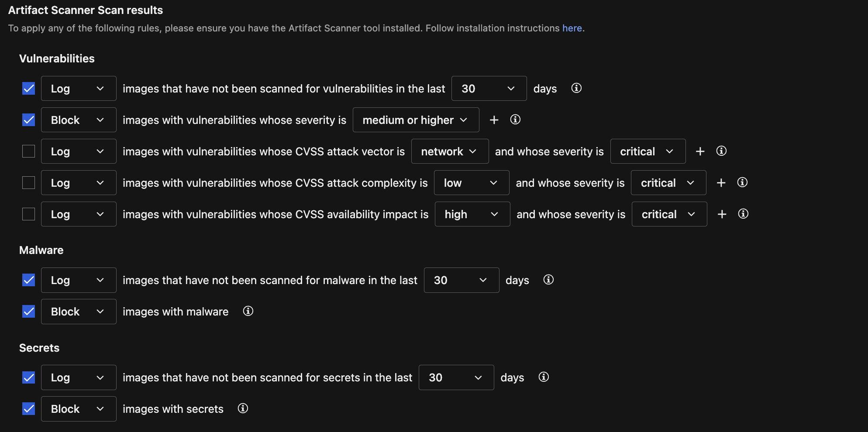Image resolution: width=868 pixels, height=432 pixels.
Task: Open secrets scan days dropdown showing 30
Action: [456, 377]
